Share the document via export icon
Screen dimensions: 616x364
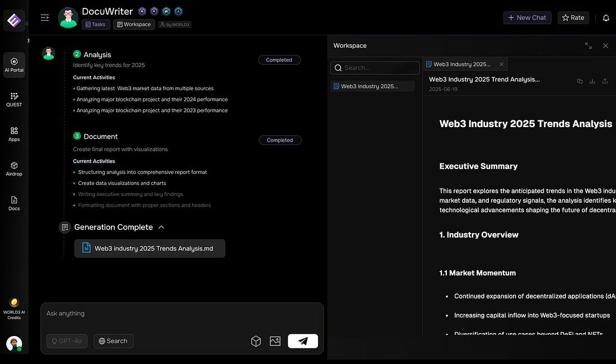605,81
